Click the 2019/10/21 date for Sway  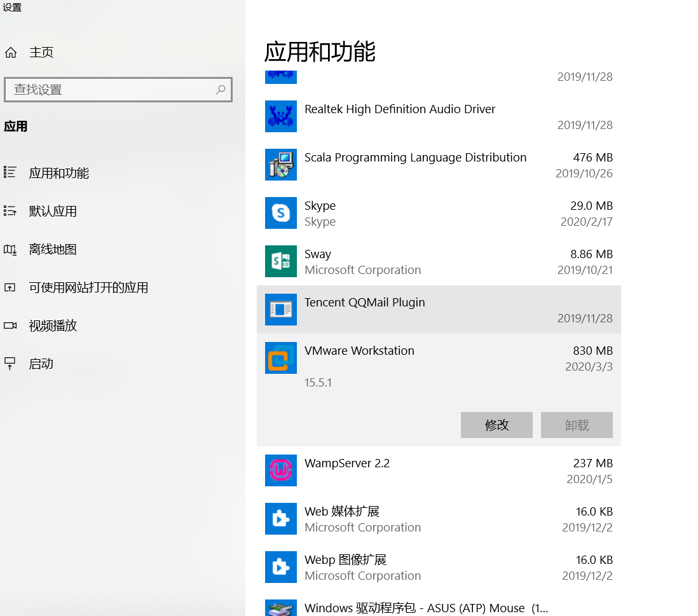point(585,270)
